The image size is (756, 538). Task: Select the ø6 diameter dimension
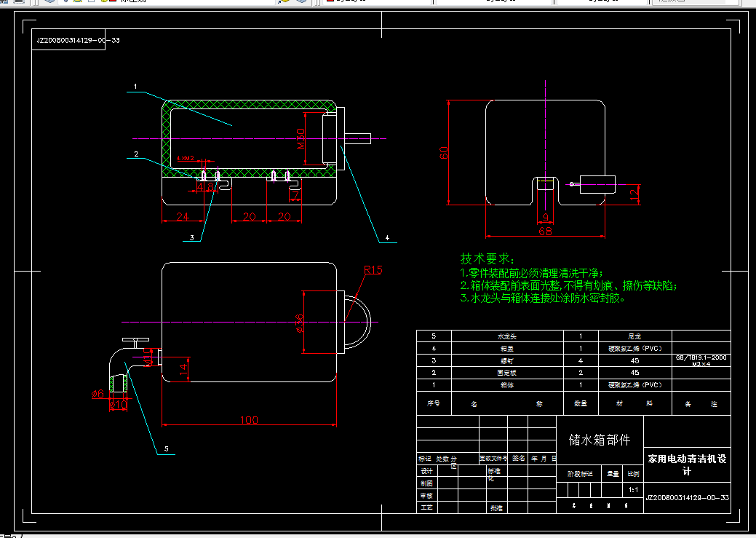click(x=98, y=394)
